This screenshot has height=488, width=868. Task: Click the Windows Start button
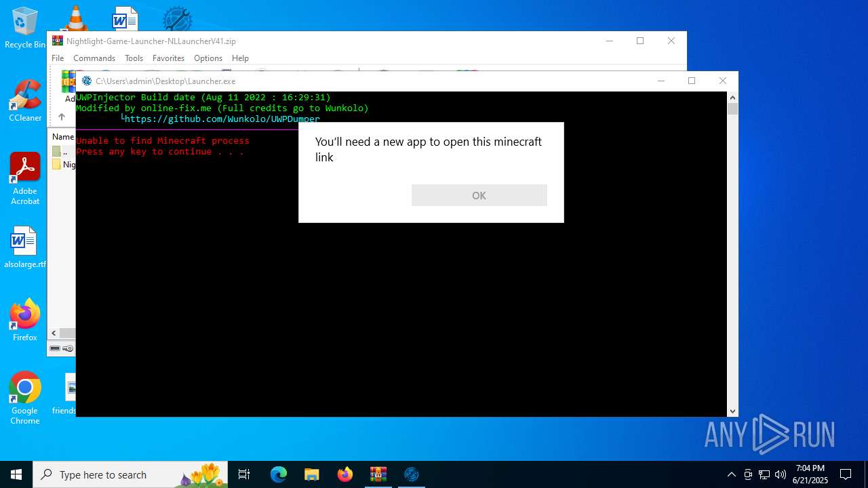(x=16, y=474)
